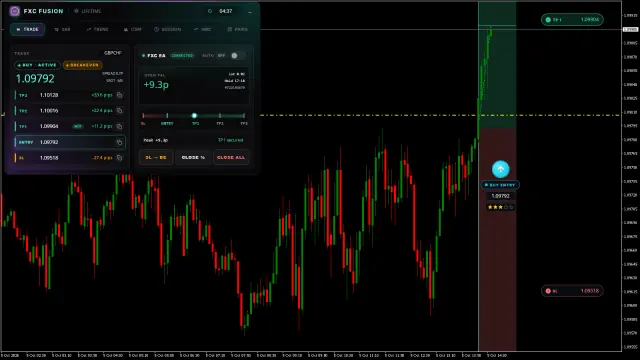Image resolution: width=640 pixels, height=360 pixels.
Task: Minimize the FXC Fusion panel
Action: point(250,11)
